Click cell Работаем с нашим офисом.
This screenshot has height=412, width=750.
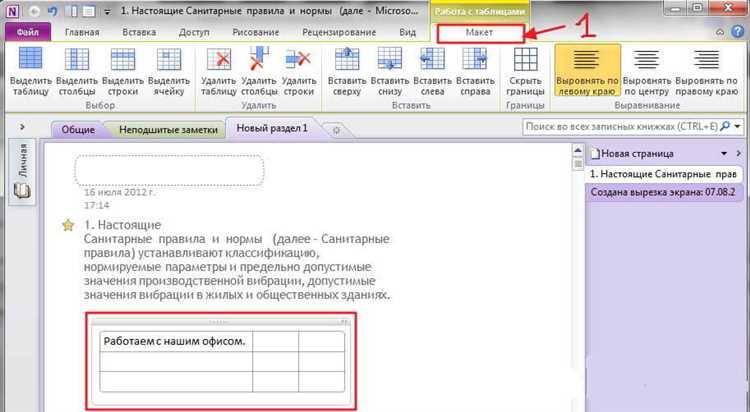176,342
